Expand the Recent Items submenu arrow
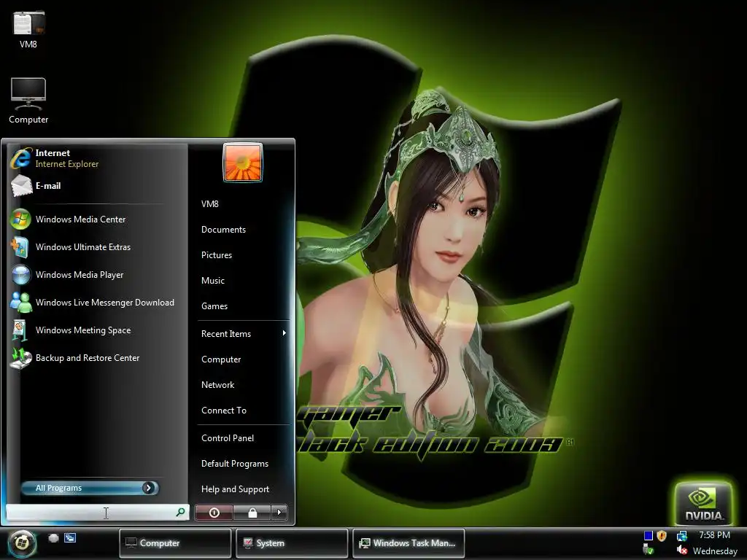Image resolution: width=747 pixels, height=560 pixels. 284,333
